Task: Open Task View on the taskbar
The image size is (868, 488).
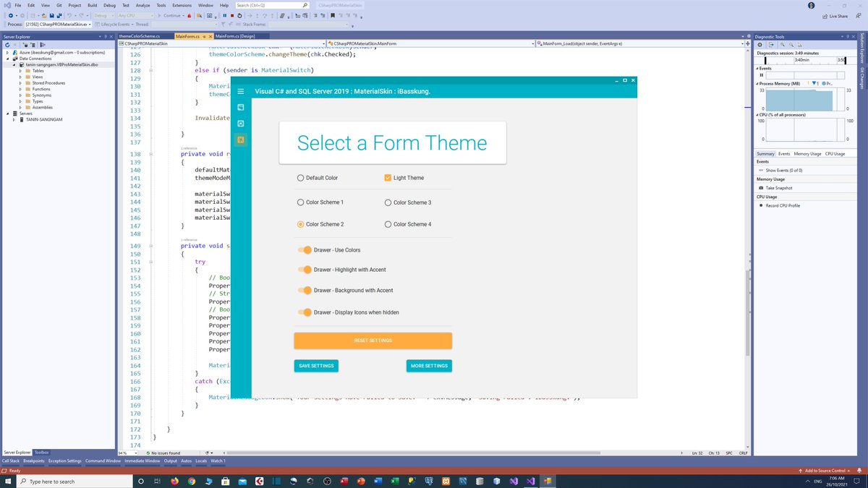Action: click(157, 481)
